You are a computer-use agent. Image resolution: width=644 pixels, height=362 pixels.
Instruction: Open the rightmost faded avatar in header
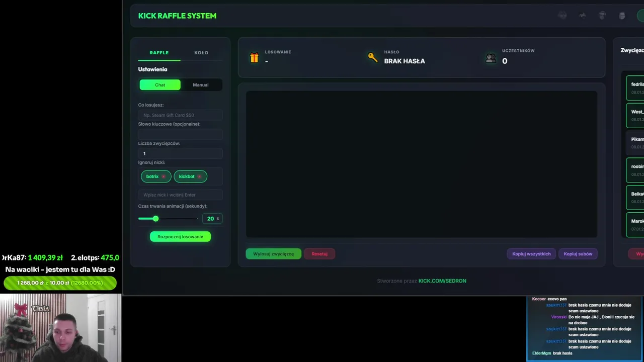click(x=622, y=16)
